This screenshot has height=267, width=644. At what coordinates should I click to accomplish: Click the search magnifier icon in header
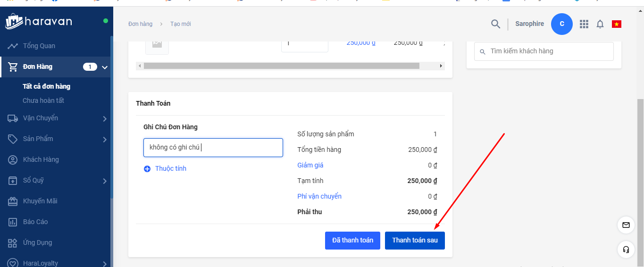click(x=495, y=24)
